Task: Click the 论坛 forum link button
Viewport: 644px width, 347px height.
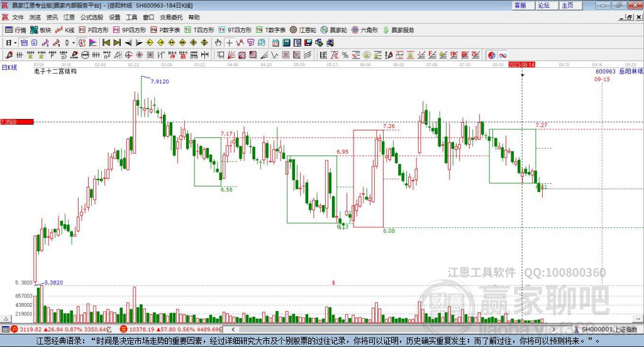Action: (543, 5)
